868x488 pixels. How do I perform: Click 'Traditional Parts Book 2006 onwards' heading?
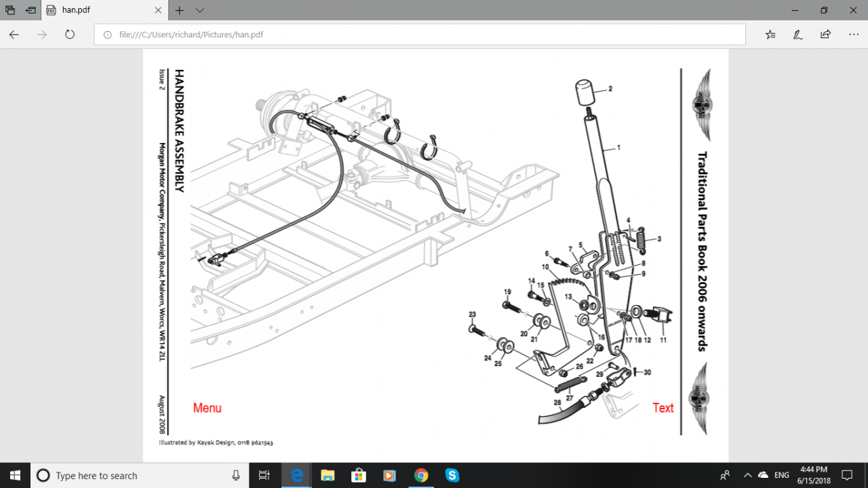tap(703, 251)
